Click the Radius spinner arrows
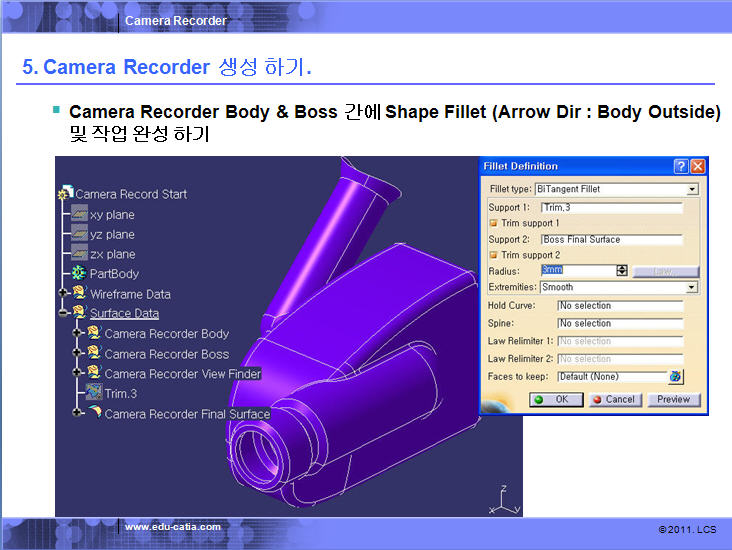The width and height of the screenshot is (732, 550). pyautogui.click(x=622, y=271)
